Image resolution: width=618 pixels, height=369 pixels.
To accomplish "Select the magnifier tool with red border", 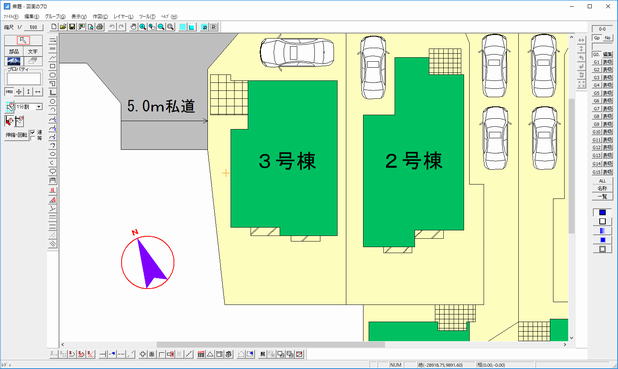I will (23, 40).
